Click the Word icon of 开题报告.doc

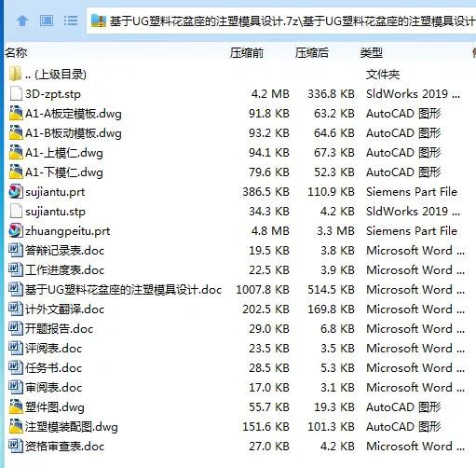pos(16,329)
